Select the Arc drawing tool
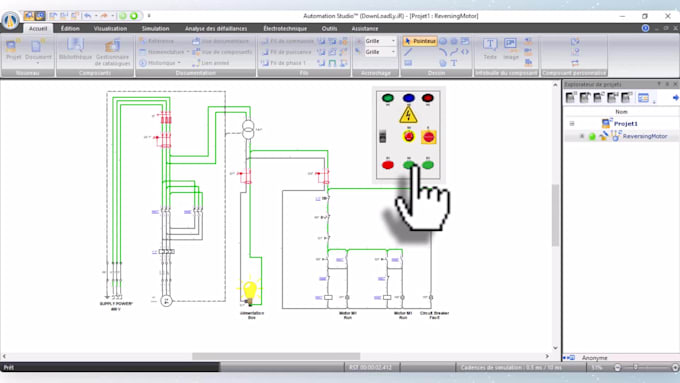 [x=443, y=52]
